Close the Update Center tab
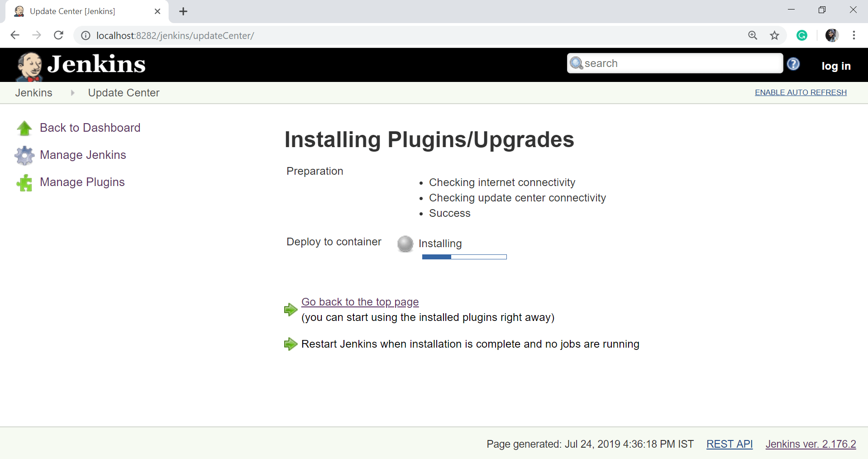Viewport: 868px width, 459px height. (157, 11)
